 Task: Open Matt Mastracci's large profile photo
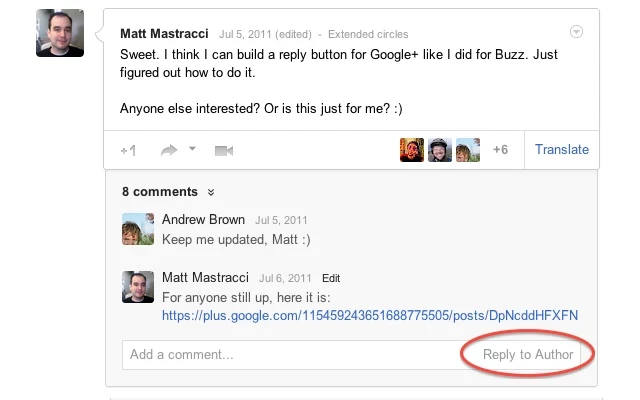(60, 33)
